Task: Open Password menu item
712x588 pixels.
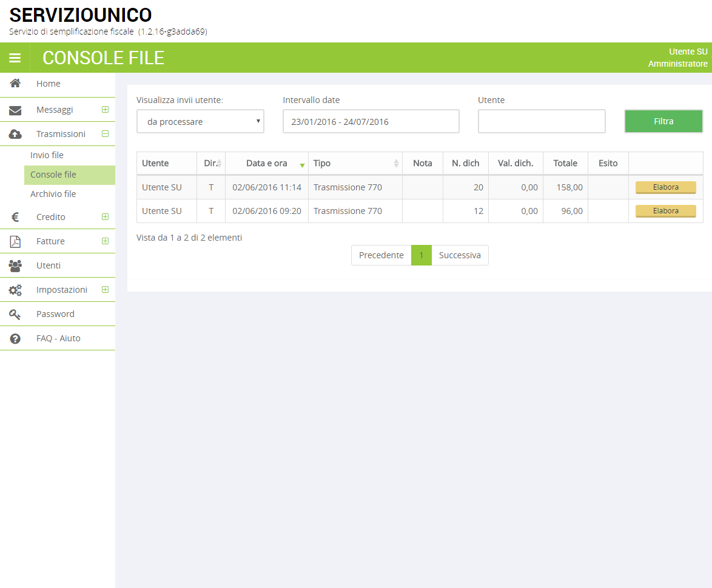Action: coord(58,314)
